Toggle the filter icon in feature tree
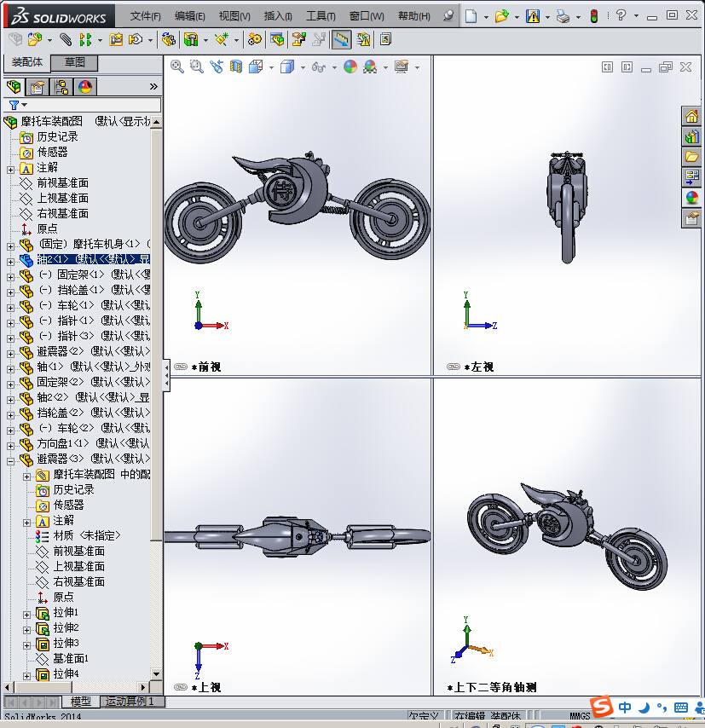 14,105
